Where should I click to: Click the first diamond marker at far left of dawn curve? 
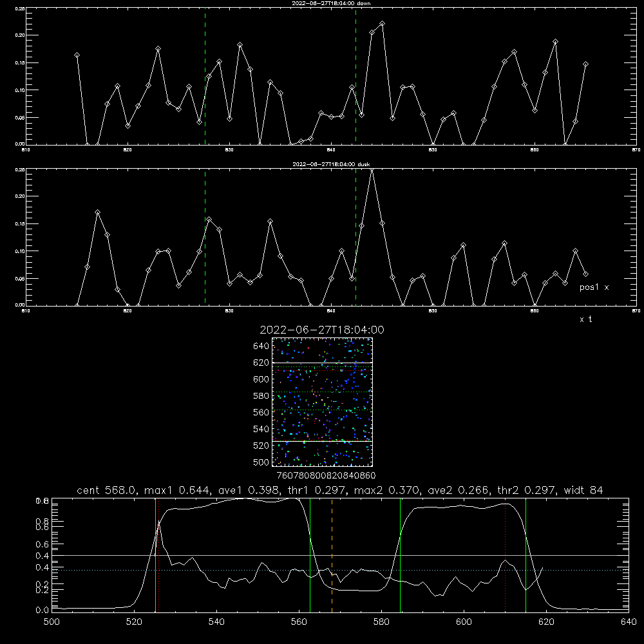77,55
